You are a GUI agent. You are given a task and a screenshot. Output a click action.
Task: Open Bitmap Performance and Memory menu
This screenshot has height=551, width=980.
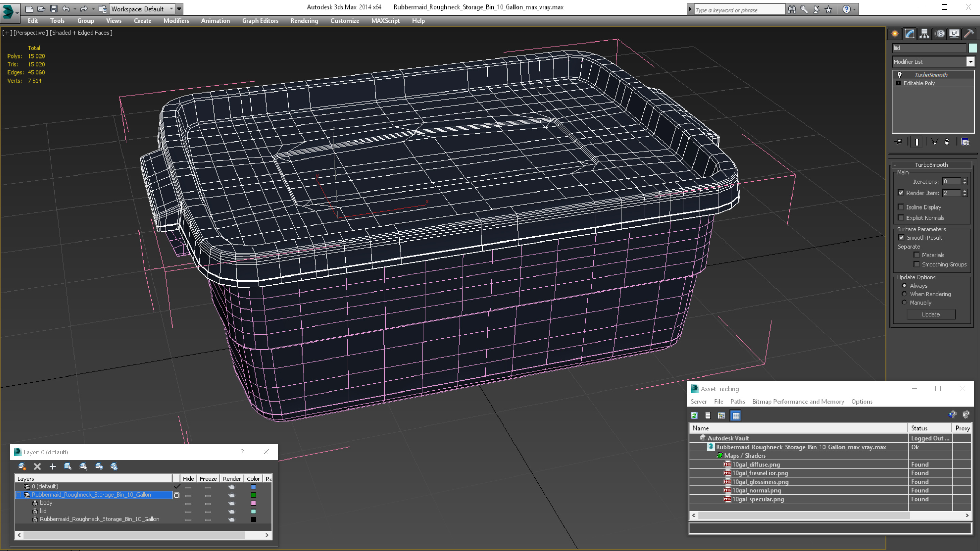pyautogui.click(x=798, y=402)
